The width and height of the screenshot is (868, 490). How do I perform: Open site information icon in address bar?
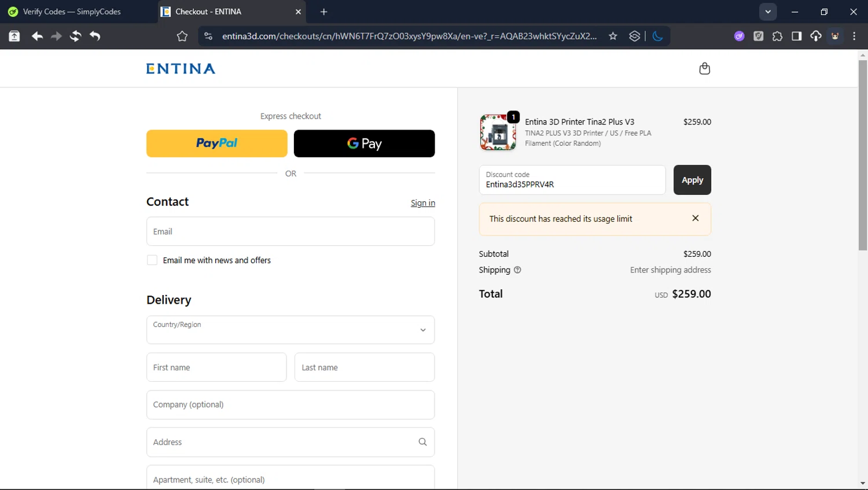click(208, 36)
